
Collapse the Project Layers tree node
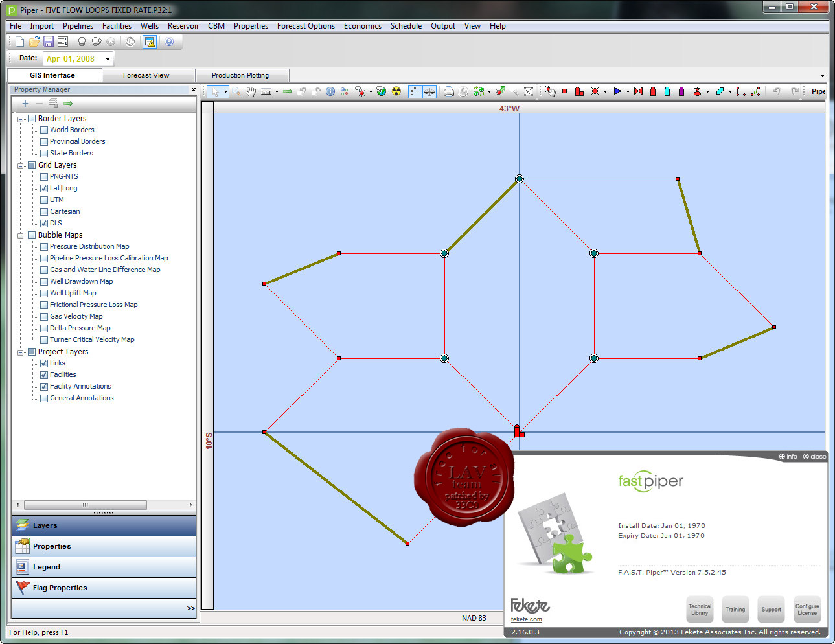[21, 352]
